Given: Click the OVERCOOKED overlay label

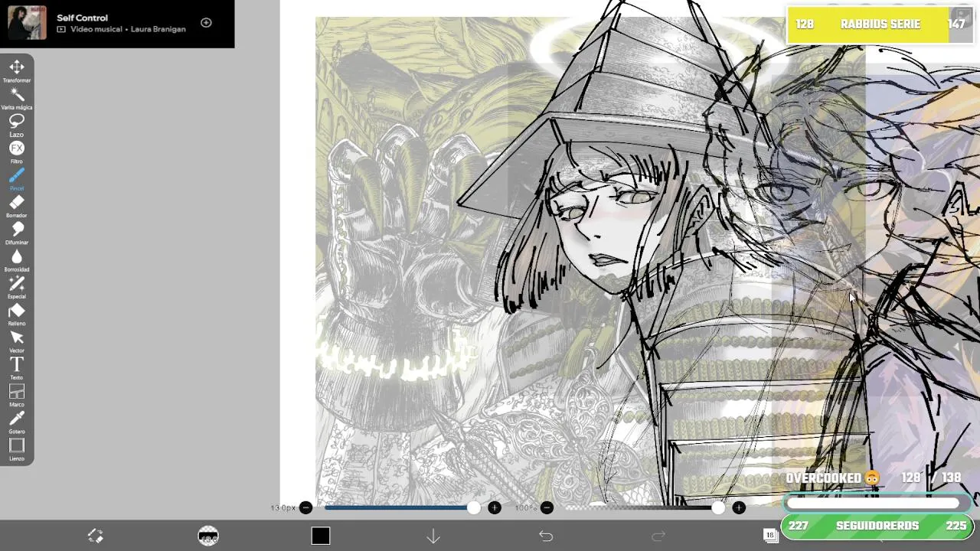Looking at the screenshot, I should (833, 478).
